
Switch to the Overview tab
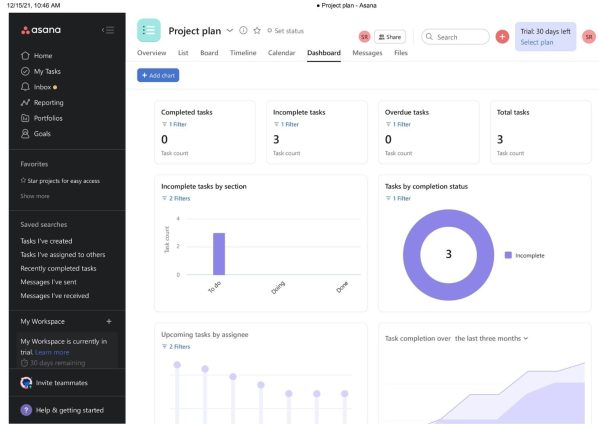click(152, 53)
